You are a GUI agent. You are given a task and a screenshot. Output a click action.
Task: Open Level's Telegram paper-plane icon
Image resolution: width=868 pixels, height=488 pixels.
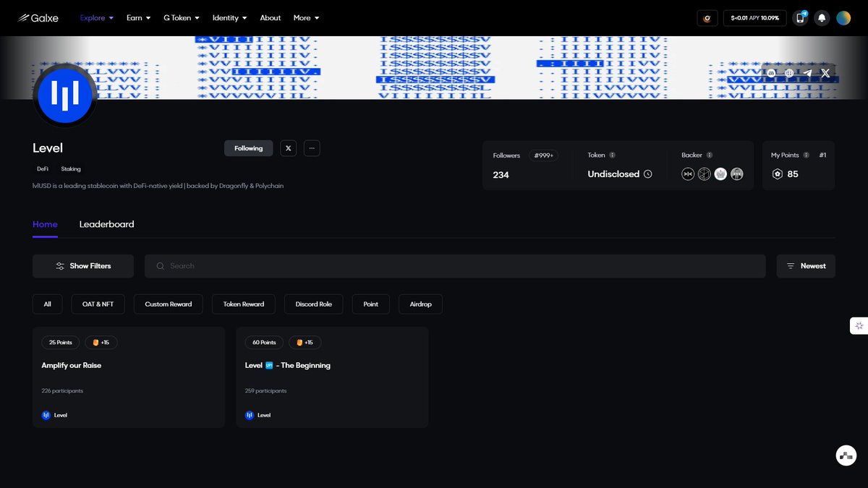[807, 73]
